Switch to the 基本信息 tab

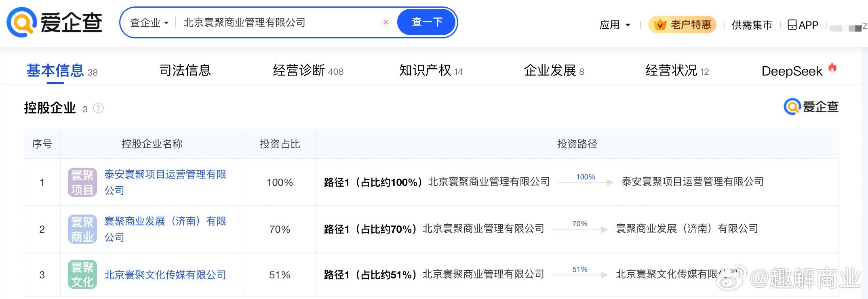(62, 71)
